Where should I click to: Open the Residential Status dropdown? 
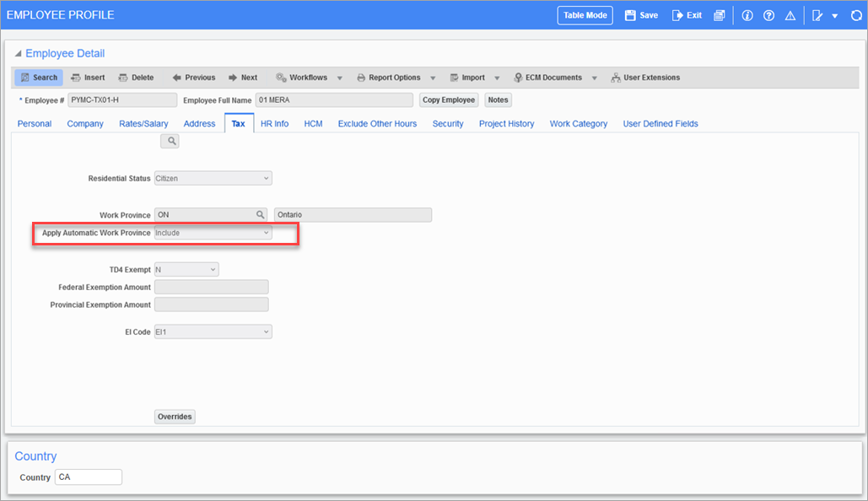tap(213, 179)
